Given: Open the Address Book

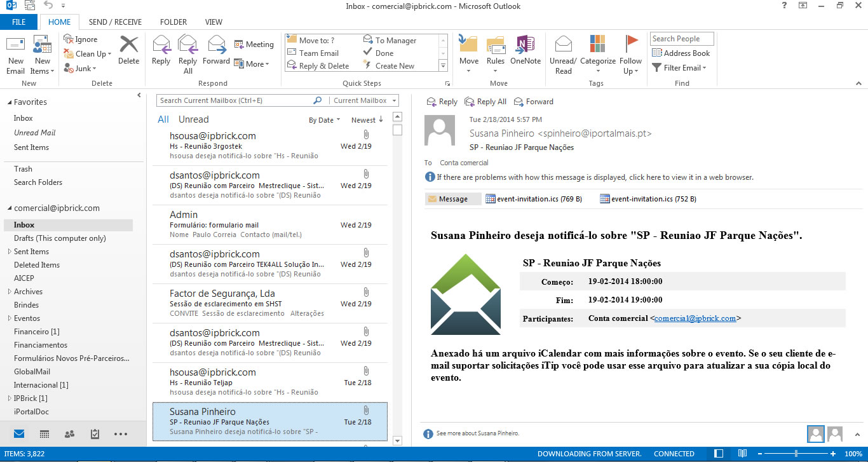Looking at the screenshot, I should tap(681, 53).
